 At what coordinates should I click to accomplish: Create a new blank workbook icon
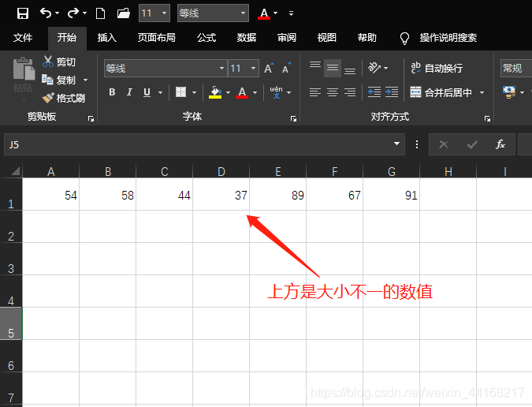(100, 13)
